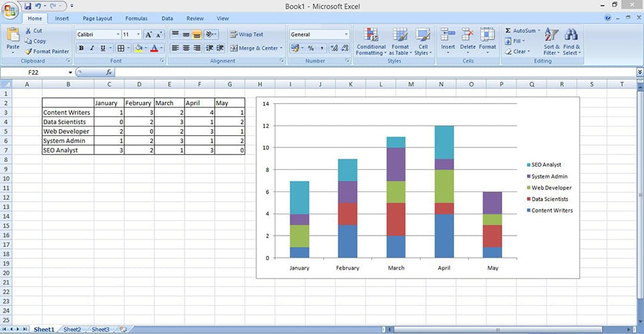Open Conditional Formatting menu
The height and width of the screenshot is (334, 644).
pyautogui.click(x=371, y=41)
